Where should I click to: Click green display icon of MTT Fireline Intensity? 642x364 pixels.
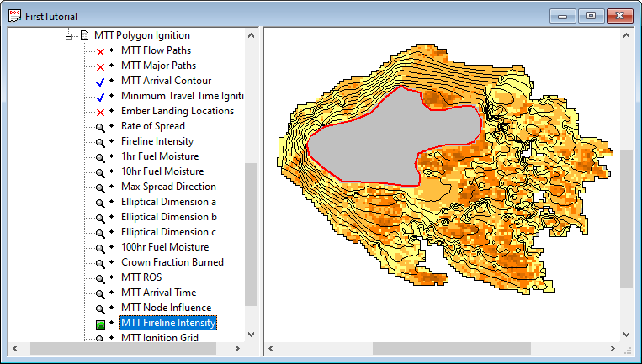coord(100,324)
